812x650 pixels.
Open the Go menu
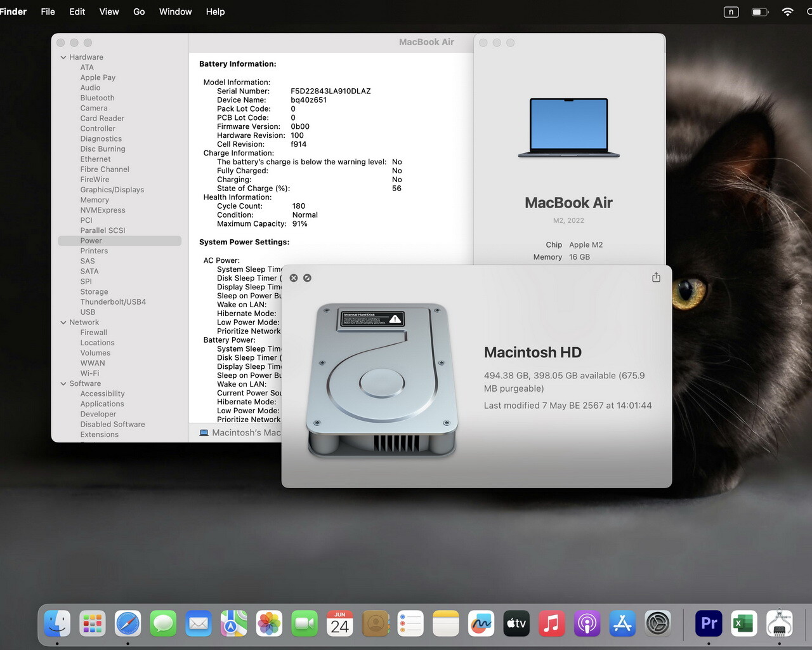click(139, 11)
